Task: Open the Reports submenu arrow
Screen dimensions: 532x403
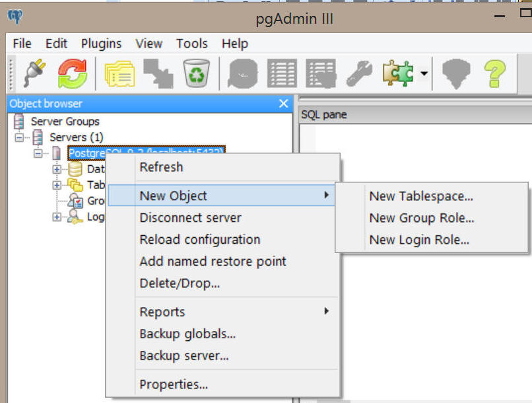Action: (326, 311)
